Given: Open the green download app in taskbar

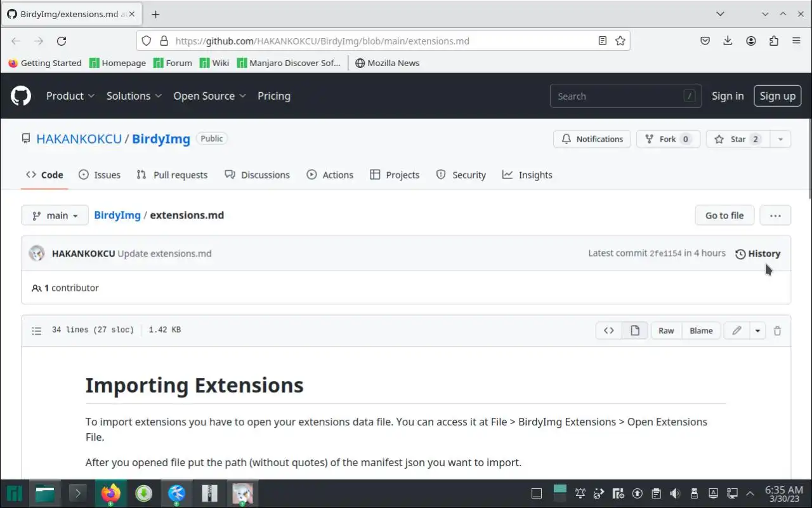Looking at the screenshot, I should (x=143, y=493).
